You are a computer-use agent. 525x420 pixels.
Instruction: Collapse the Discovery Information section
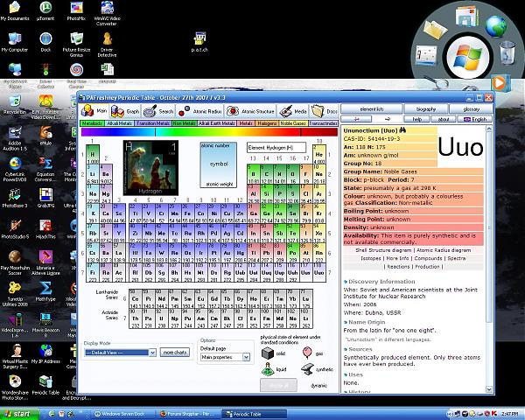point(346,282)
